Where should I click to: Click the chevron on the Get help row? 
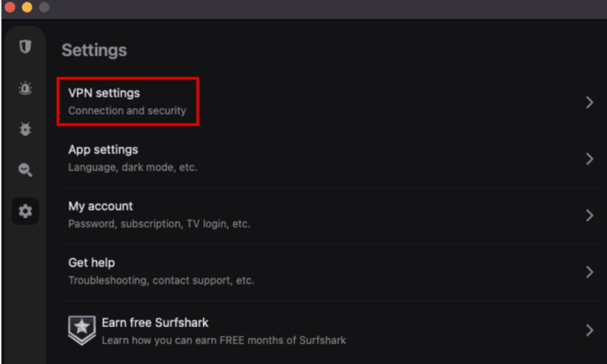click(589, 272)
